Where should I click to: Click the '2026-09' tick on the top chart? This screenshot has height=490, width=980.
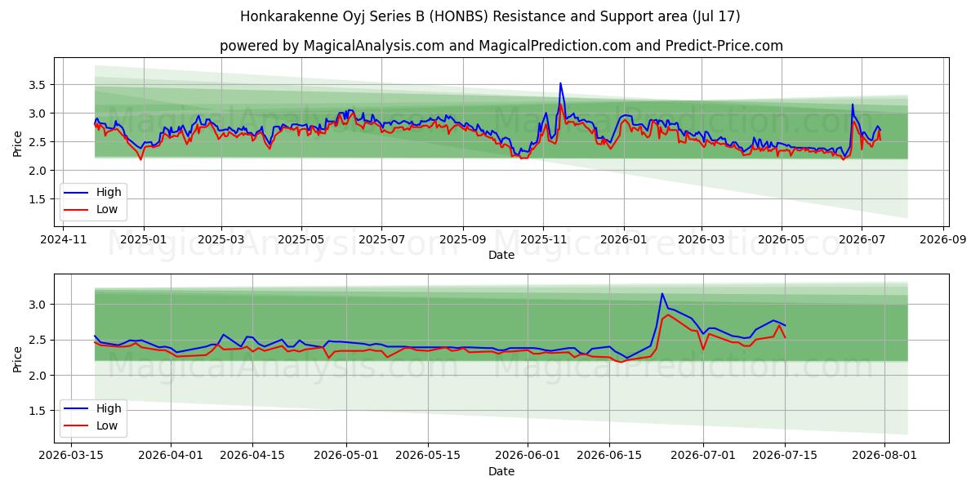(x=942, y=239)
